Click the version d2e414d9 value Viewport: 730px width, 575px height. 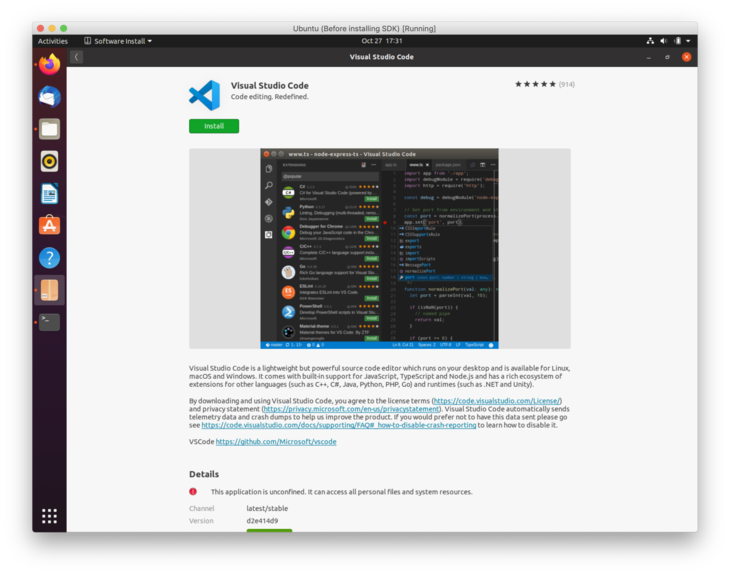262,521
